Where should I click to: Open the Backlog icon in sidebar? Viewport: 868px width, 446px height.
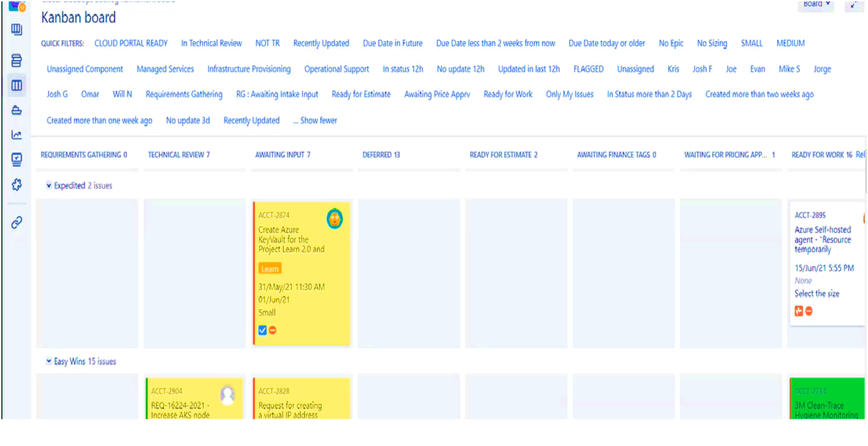coord(17,60)
